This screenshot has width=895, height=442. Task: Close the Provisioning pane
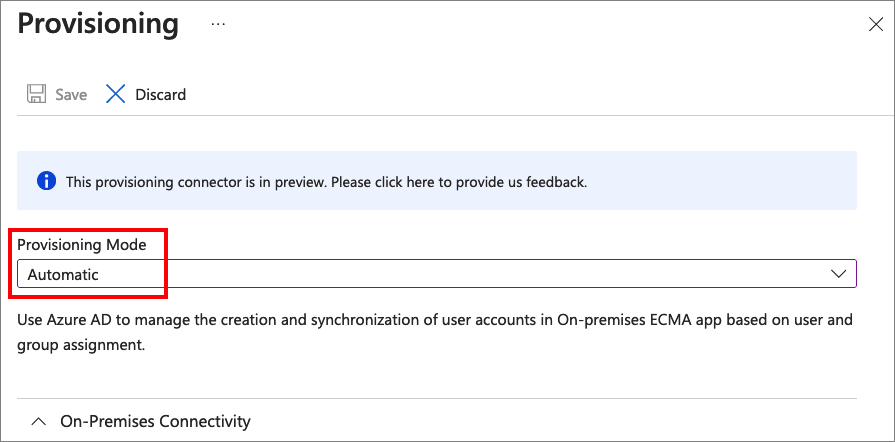pos(875,25)
